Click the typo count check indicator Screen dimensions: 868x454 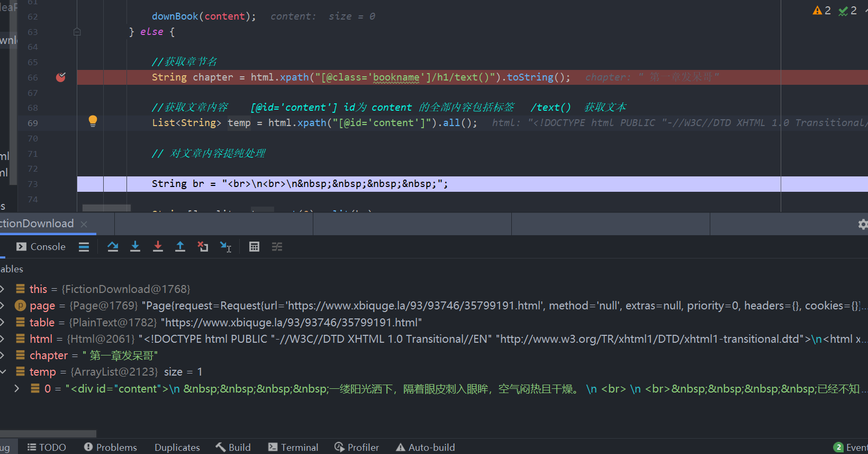click(848, 11)
